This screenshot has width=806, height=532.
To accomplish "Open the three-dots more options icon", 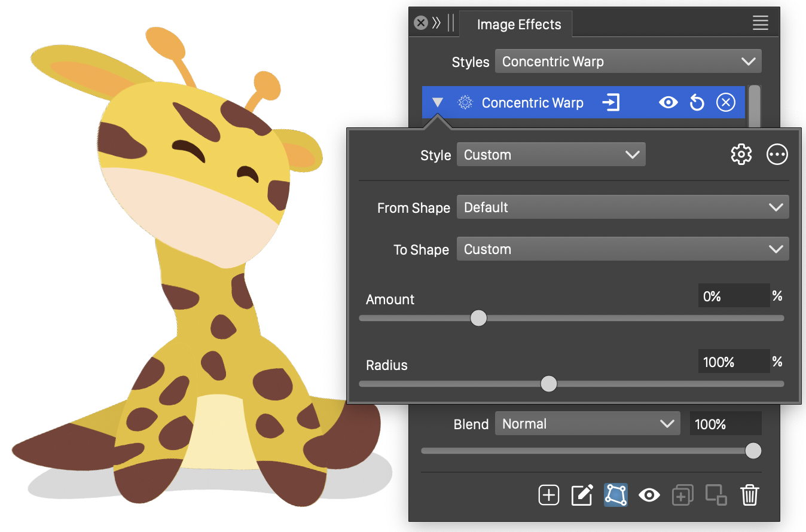I will [777, 155].
